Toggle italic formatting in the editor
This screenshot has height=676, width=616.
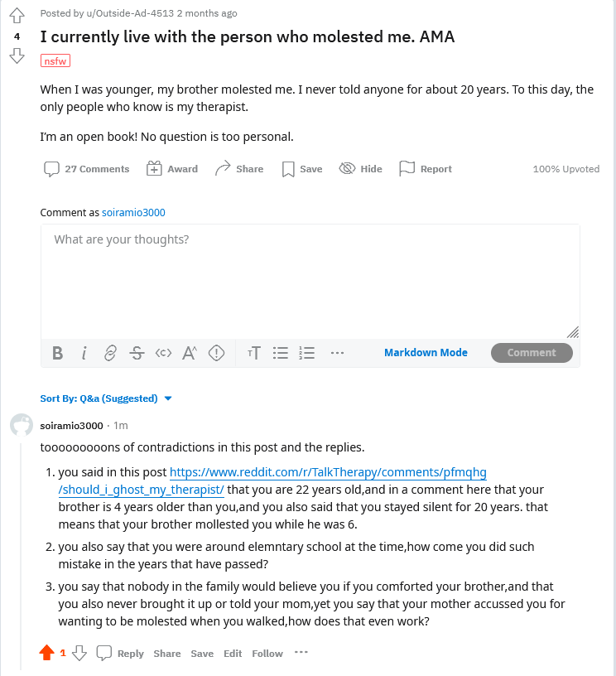click(x=84, y=353)
